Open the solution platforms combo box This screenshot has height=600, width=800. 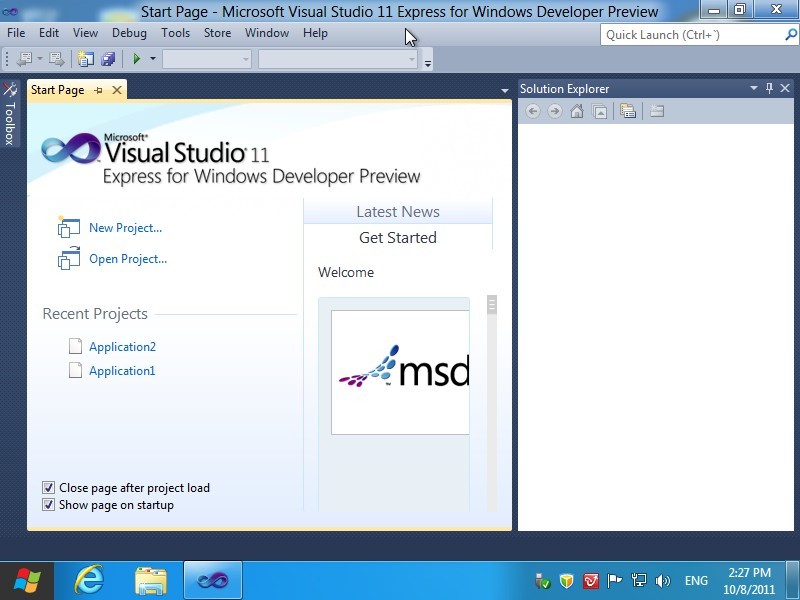tap(338, 59)
